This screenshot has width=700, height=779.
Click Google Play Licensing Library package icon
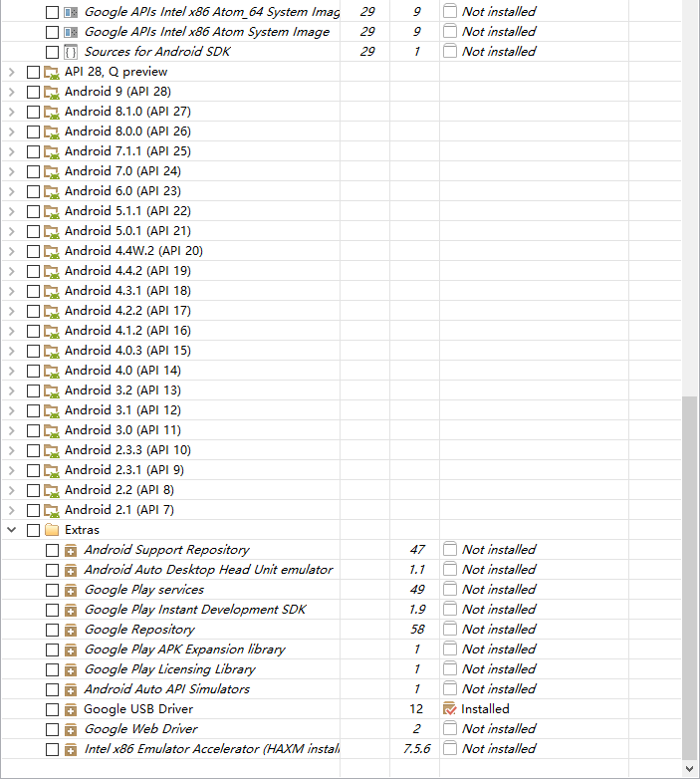point(71,669)
